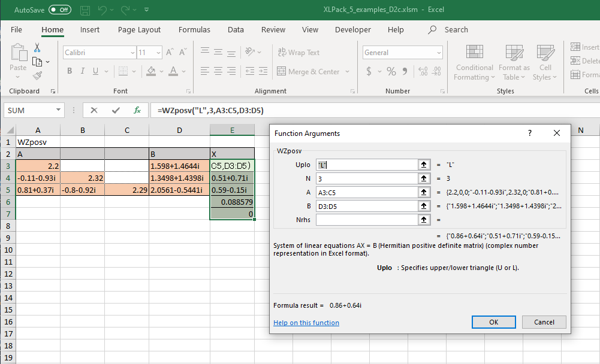Click range selector arrow for field A
The image size is (600, 364).
click(424, 192)
